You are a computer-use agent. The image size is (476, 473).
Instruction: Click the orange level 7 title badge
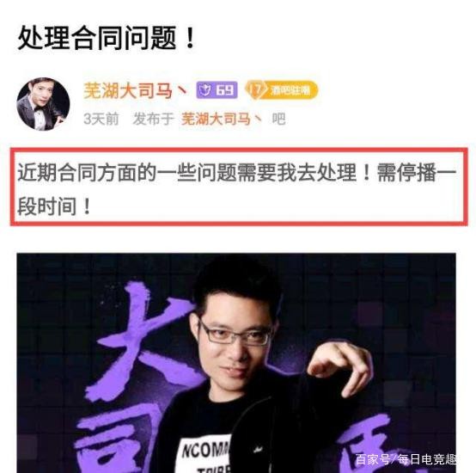coord(282,90)
